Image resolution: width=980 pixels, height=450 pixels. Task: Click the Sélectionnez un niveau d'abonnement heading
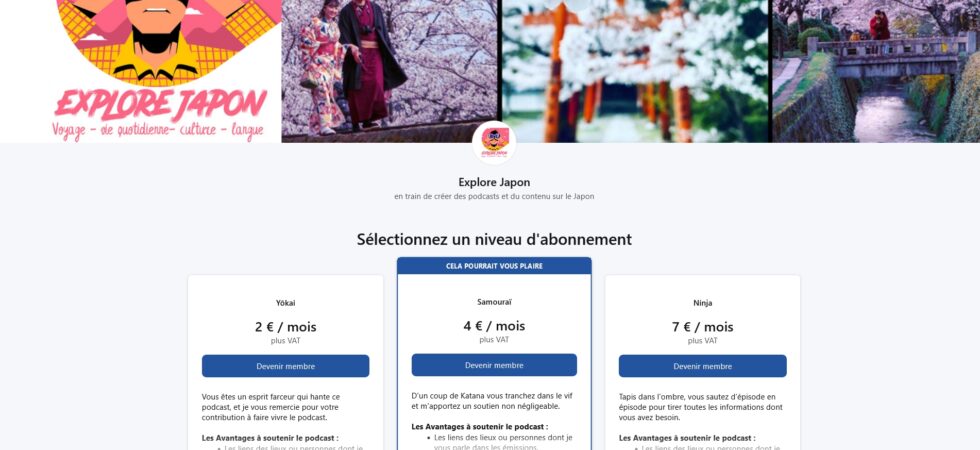pyautogui.click(x=494, y=239)
